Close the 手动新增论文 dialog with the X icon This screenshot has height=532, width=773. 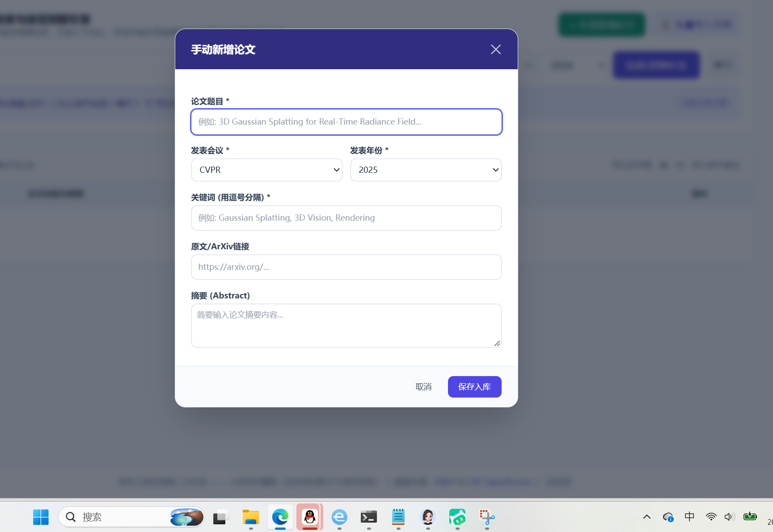tap(495, 49)
